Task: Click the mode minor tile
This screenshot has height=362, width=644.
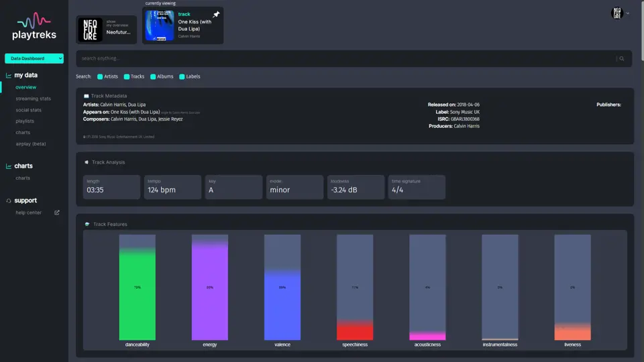Action: [x=295, y=187]
